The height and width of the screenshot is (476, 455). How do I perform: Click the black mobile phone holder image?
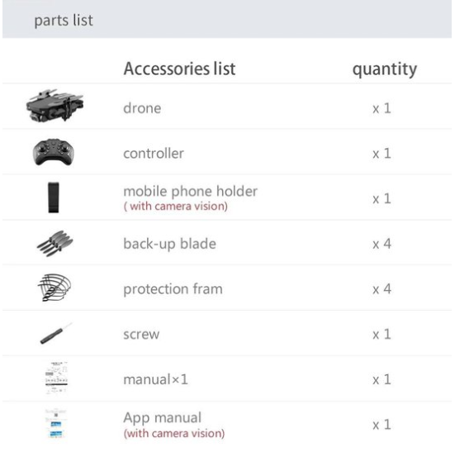tap(54, 198)
